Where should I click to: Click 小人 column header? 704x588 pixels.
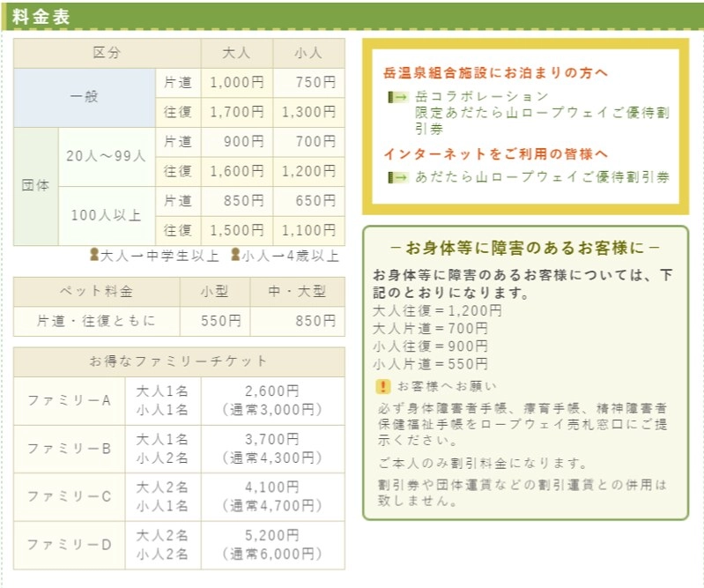[x=309, y=53]
